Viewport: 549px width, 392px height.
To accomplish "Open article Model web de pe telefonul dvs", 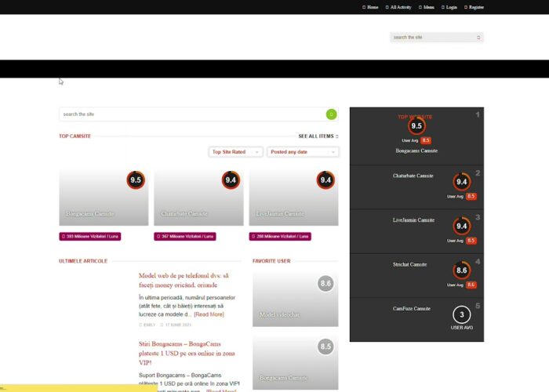I will click(184, 281).
